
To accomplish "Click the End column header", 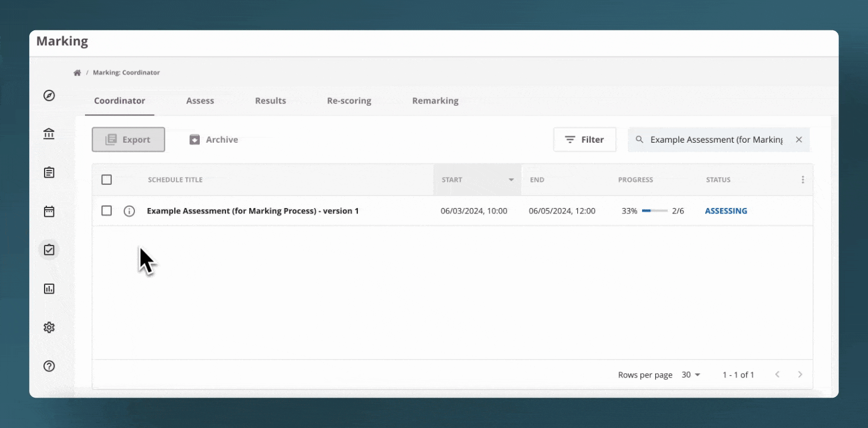I will [x=537, y=180].
